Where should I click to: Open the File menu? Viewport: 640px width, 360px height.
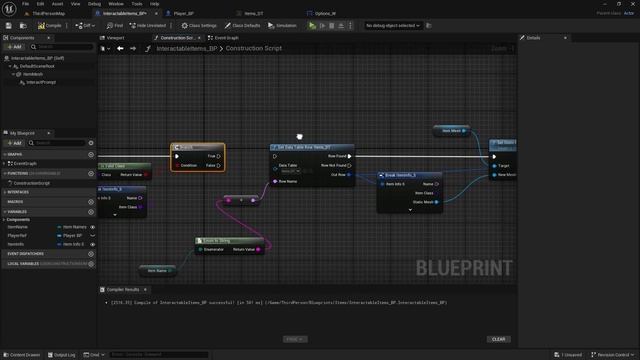[25, 4]
